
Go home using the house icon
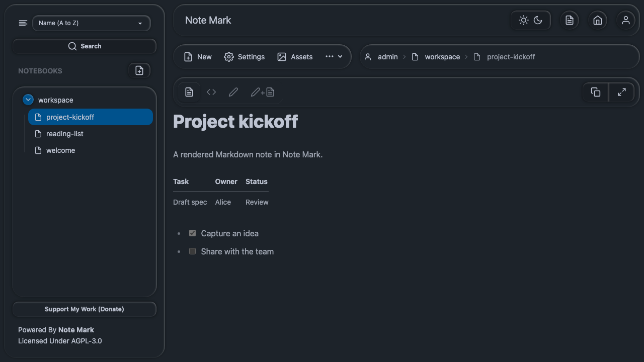click(598, 20)
